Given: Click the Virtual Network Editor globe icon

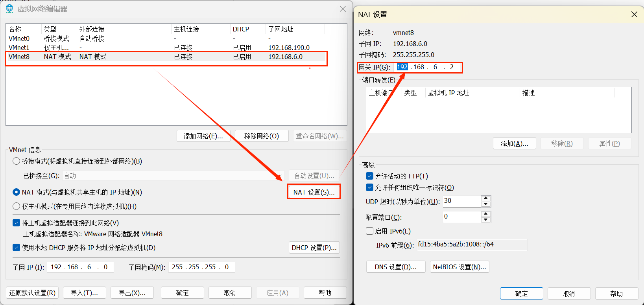Looking at the screenshot, I should click(9, 9).
